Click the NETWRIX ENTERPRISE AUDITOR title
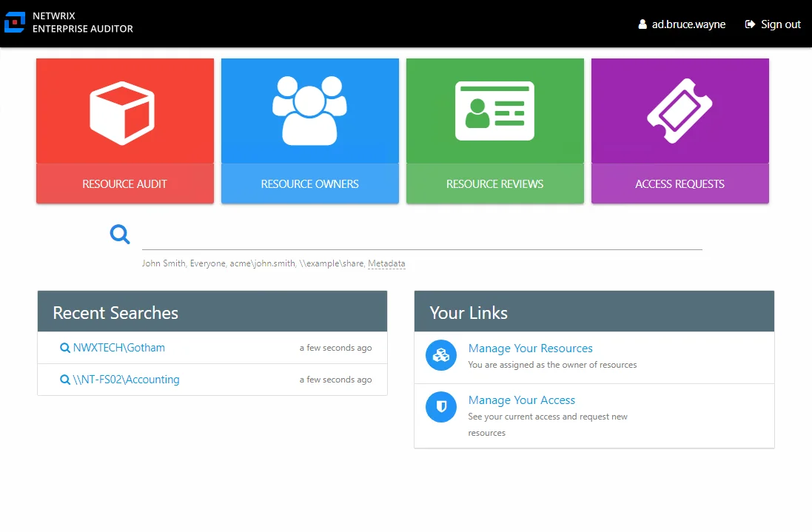812x532 pixels. 83,22
